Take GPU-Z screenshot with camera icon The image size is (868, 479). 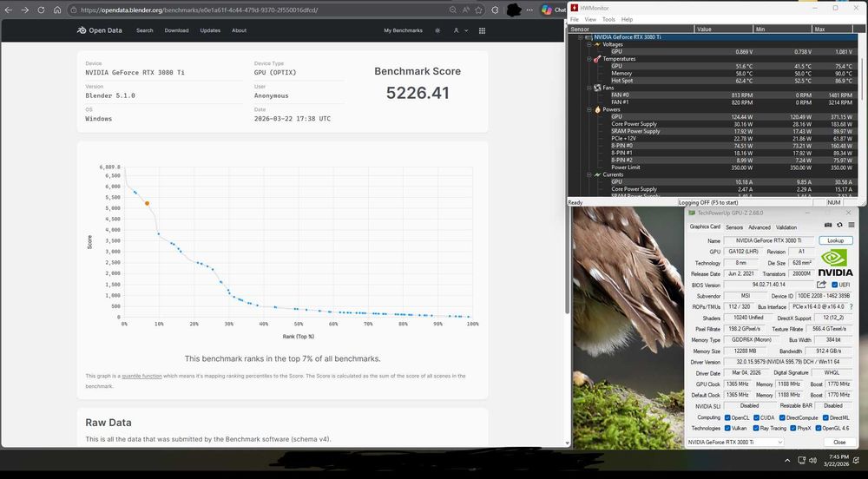(828, 225)
